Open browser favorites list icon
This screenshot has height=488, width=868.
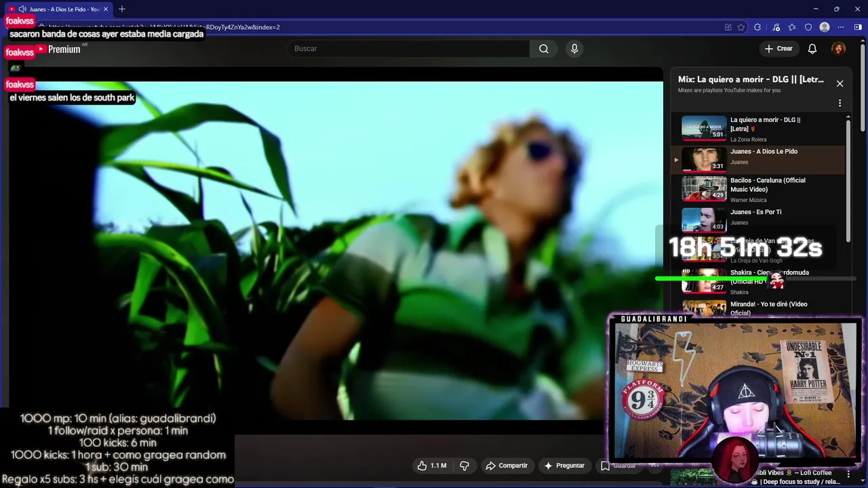[792, 27]
